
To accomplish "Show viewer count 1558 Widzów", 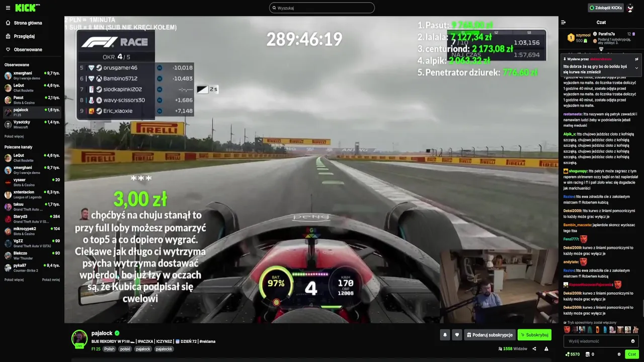I will point(513,349).
